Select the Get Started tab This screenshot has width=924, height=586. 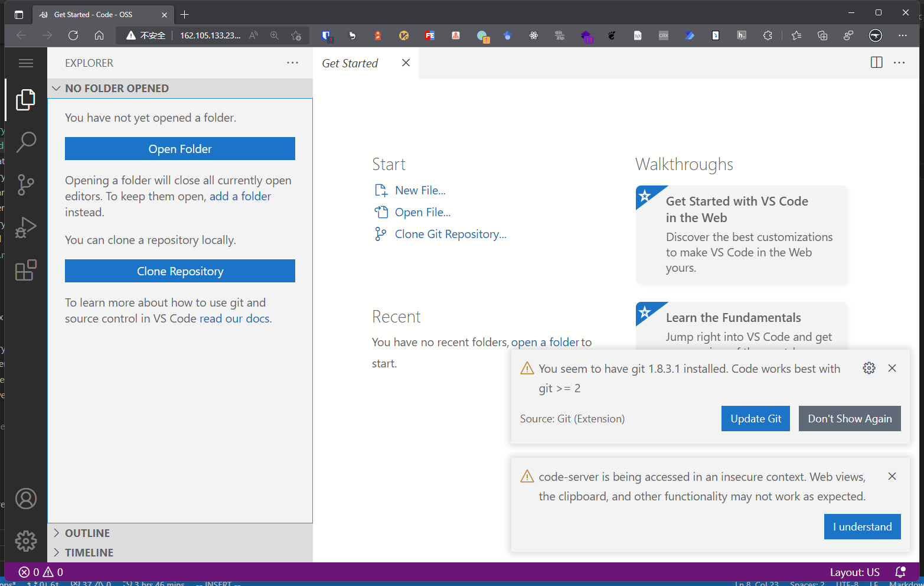pyautogui.click(x=350, y=63)
